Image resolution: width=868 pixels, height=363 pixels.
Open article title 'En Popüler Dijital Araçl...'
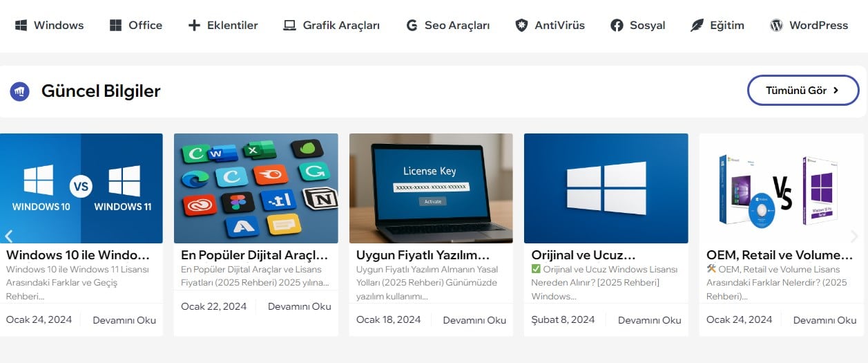254,255
